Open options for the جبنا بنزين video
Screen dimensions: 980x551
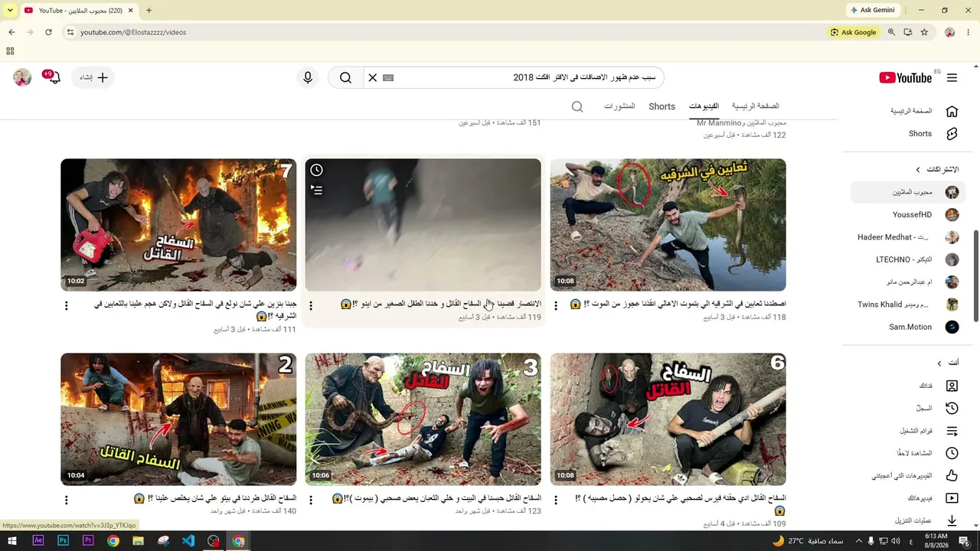point(66,305)
